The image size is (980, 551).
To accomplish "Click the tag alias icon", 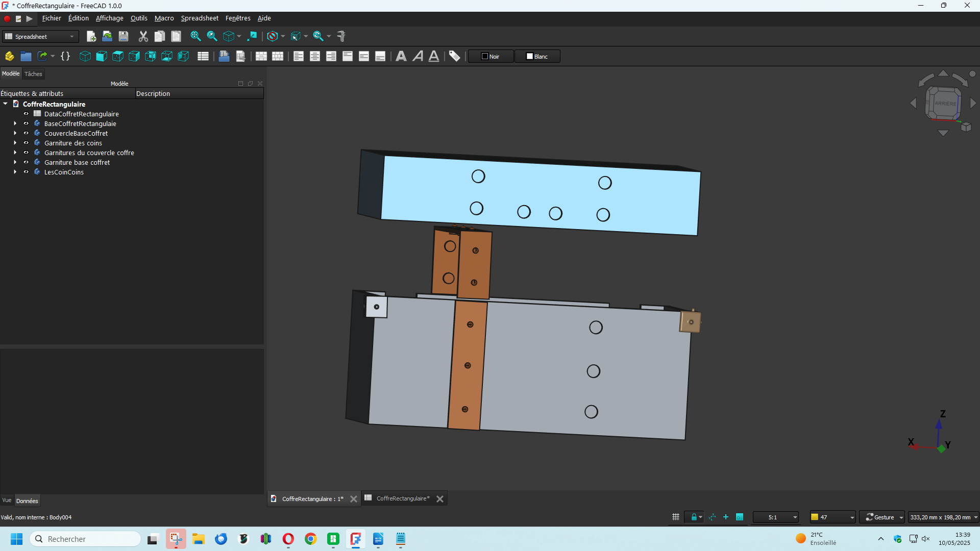I will [454, 56].
